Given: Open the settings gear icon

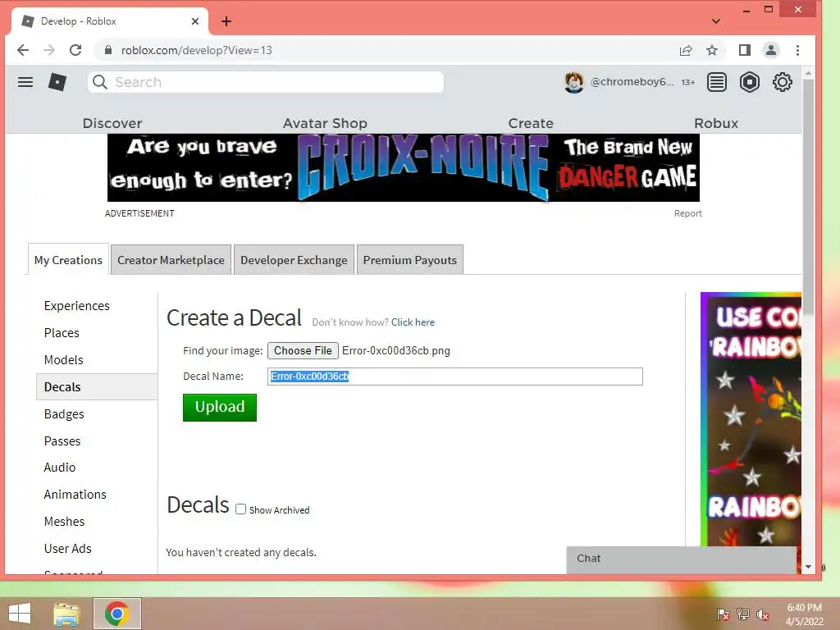Looking at the screenshot, I should pos(782,82).
